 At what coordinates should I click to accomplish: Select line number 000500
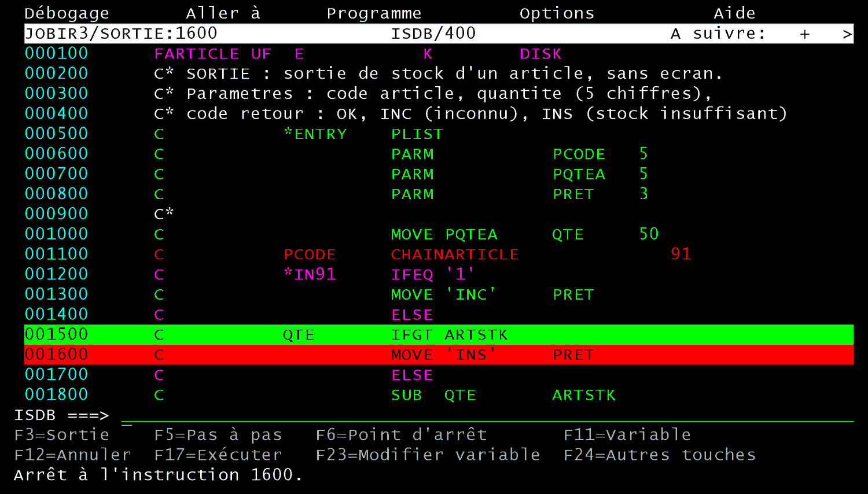click(x=56, y=134)
